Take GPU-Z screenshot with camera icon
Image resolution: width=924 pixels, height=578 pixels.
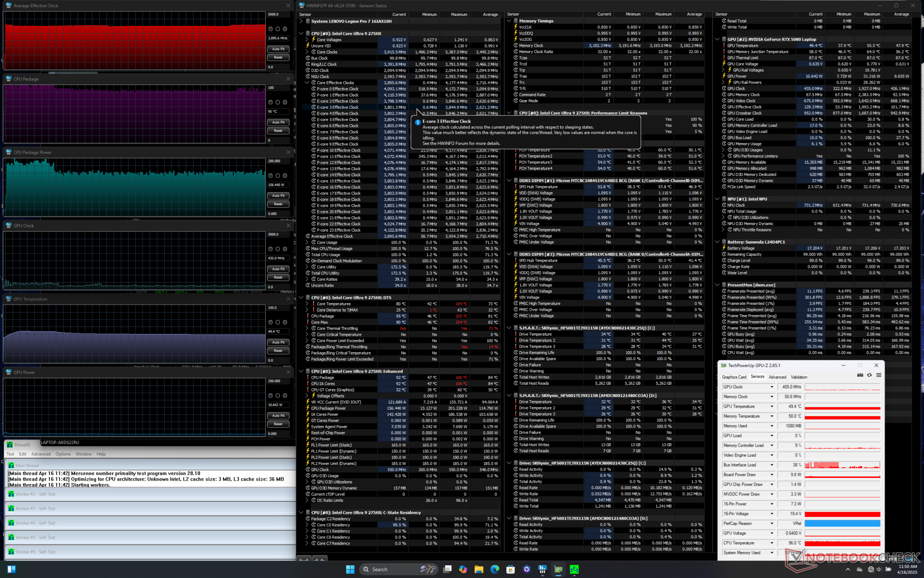860,375
